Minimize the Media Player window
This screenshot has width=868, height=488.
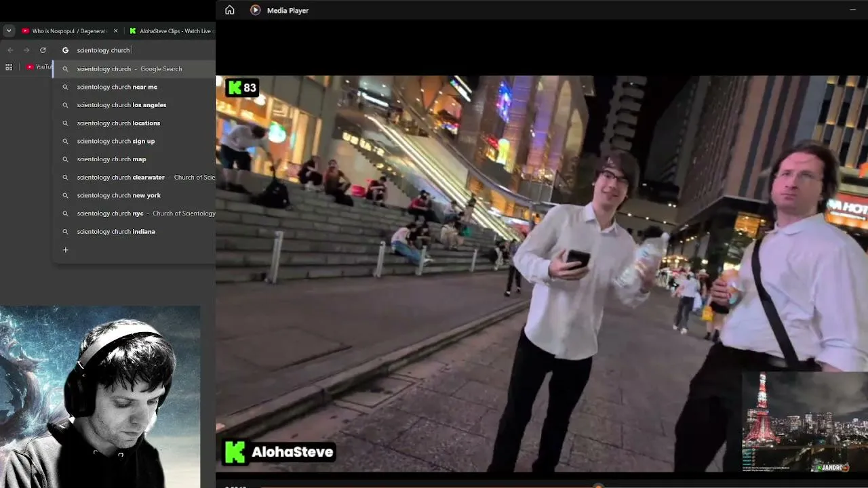coord(852,10)
